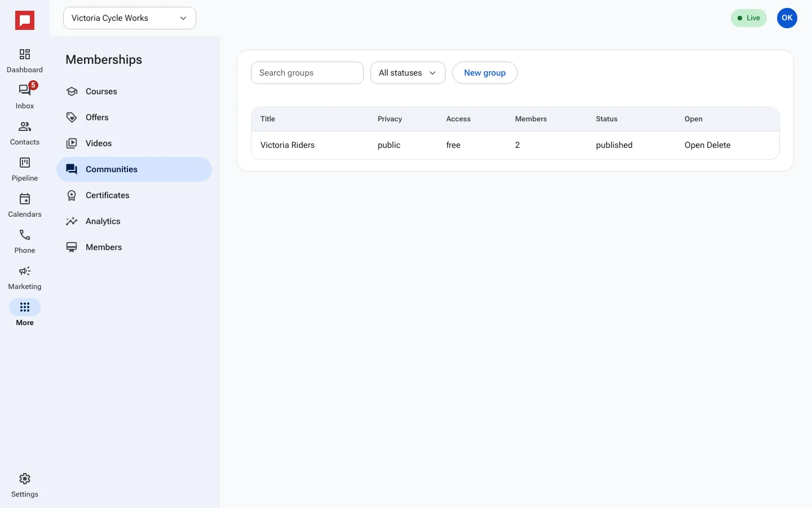Click the Certificates ribbon icon
Screen dimensions: 812x508
(72, 195)
